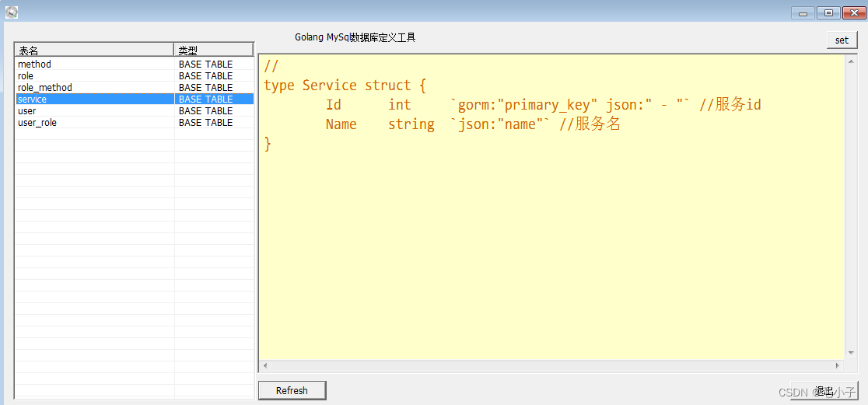Select the user_role table row

coord(134,122)
